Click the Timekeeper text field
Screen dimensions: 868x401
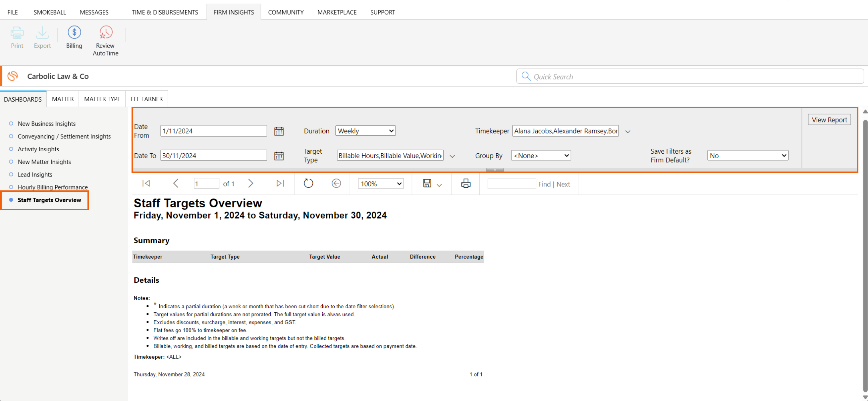565,131
